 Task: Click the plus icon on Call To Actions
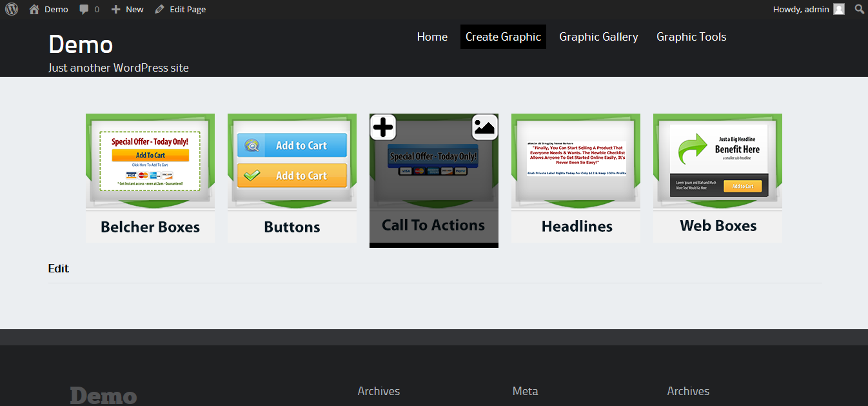pos(383,127)
